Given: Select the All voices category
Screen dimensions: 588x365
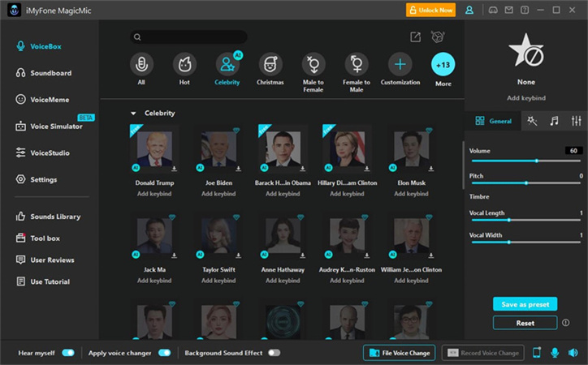Looking at the screenshot, I should 141,69.
